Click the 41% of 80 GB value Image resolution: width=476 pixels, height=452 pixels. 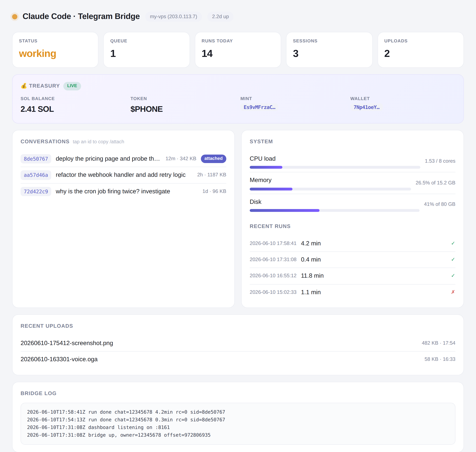point(439,204)
